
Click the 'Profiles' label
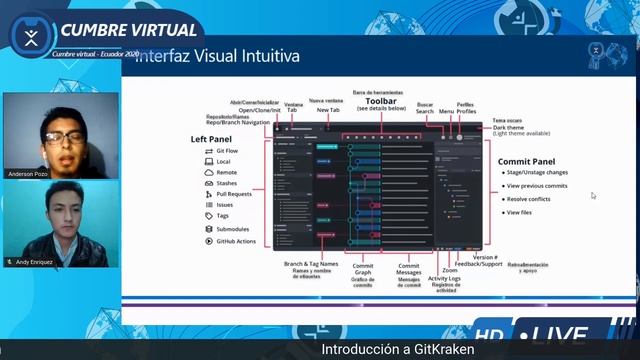(466, 111)
